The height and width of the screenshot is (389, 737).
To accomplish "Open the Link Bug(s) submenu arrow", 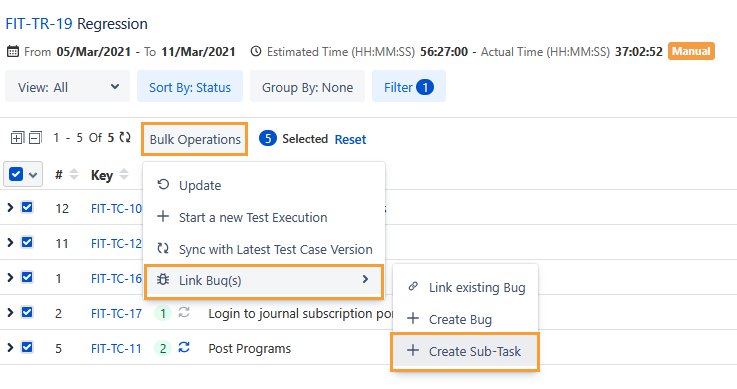I will 365,280.
